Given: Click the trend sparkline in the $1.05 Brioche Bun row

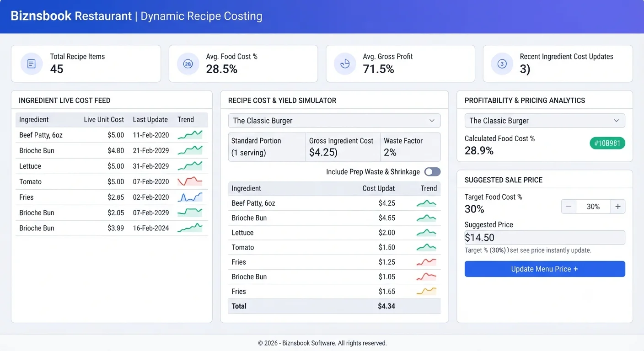Looking at the screenshot, I should pos(426,277).
